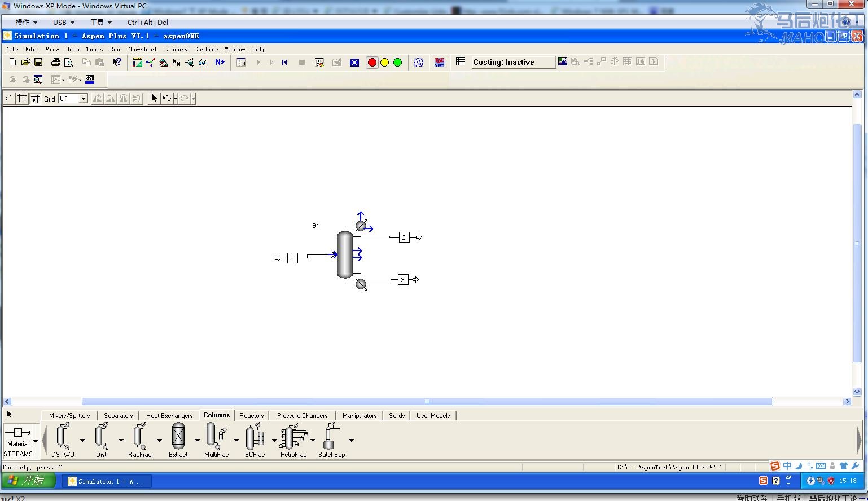Expand the Material STREAMS type arrow

pos(36,441)
